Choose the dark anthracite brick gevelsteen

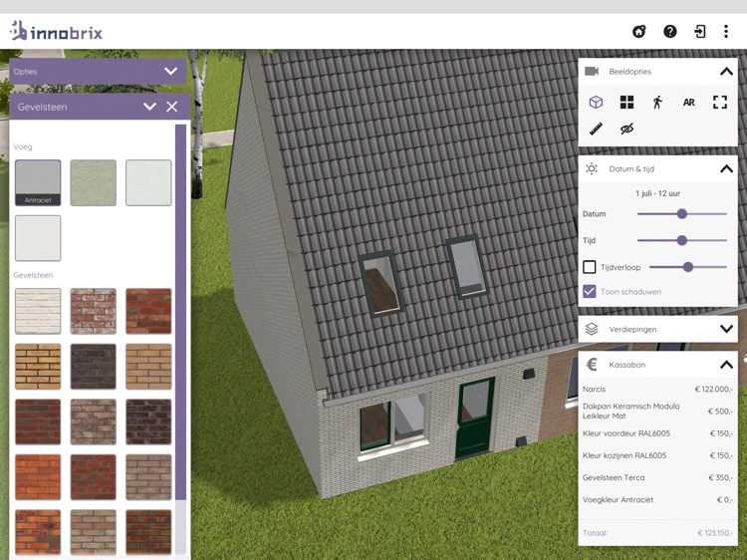point(94,367)
